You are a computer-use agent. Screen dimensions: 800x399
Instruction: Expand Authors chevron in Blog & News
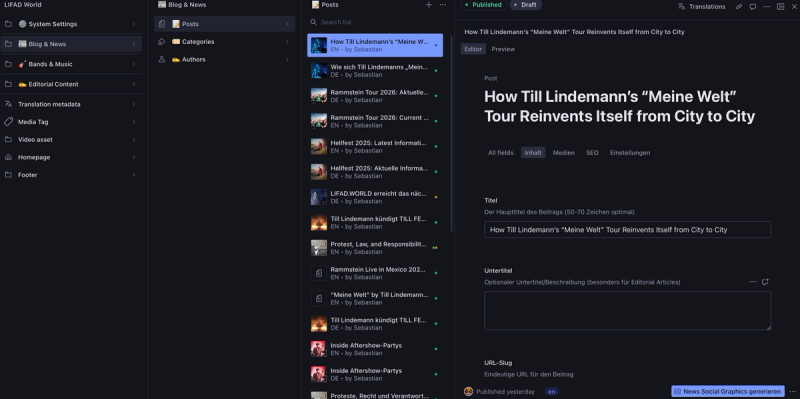287,60
